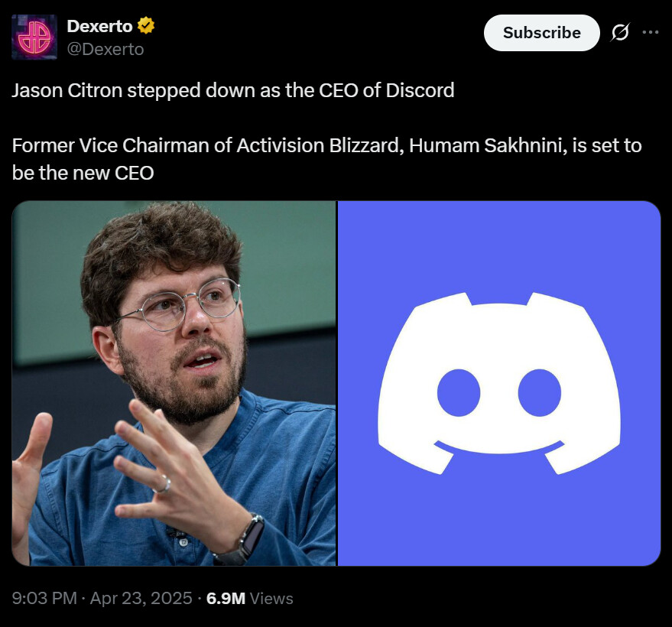Click the text 'be the new CEO'
Image resolution: width=672 pixels, height=627 pixels.
point(83,173)
